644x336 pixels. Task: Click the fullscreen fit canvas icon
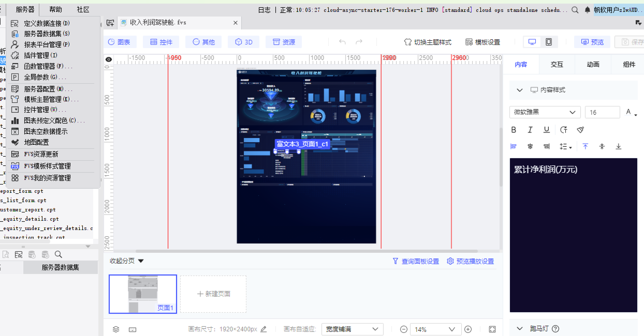tap(492, 329)
